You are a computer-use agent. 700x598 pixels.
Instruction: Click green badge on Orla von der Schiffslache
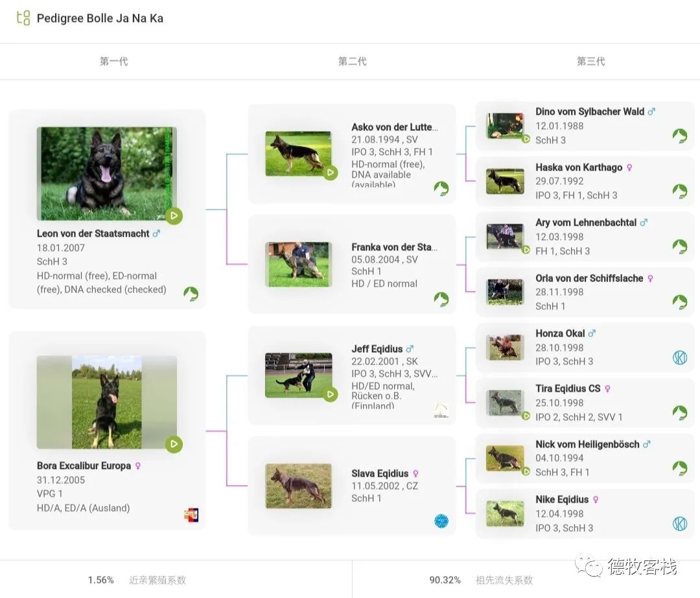click(x=680, y=302)
